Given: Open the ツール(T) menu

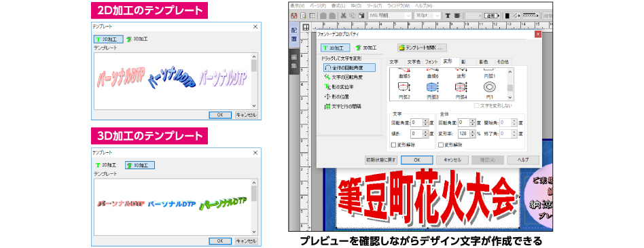Looking at the screenshot, I should point(374,5).
